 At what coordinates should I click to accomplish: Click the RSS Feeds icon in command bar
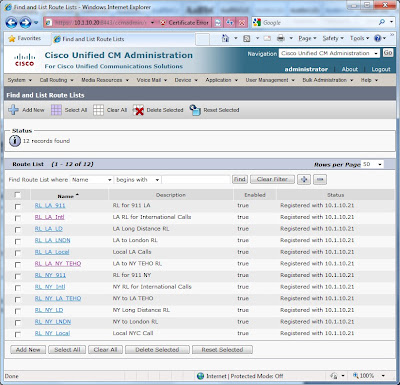(x=247, y=39)
